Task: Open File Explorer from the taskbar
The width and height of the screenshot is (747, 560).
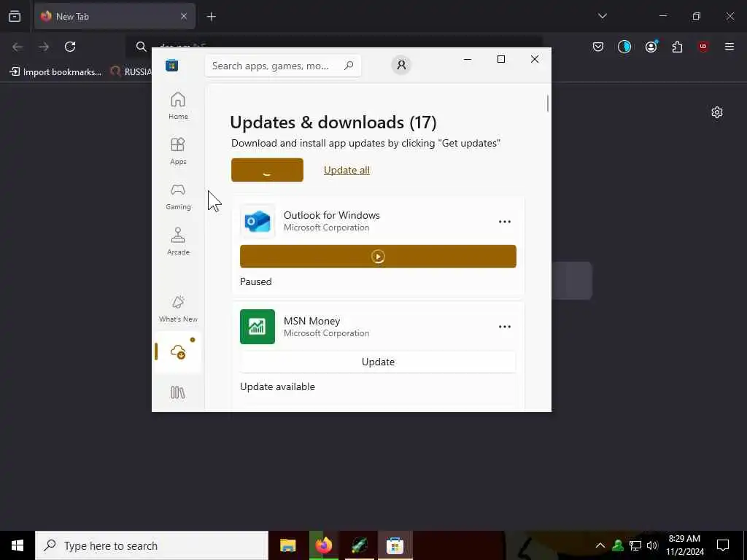Action: tap(287, 545)
